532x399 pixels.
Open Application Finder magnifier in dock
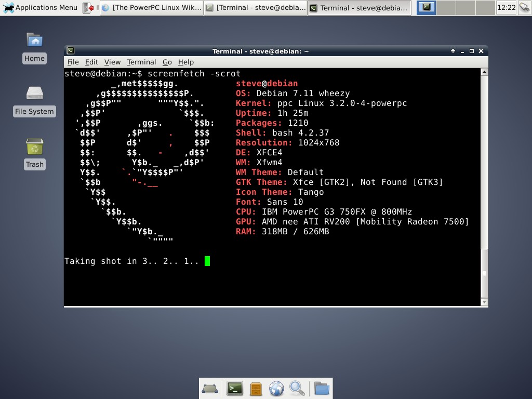click(x=297, y=389)
